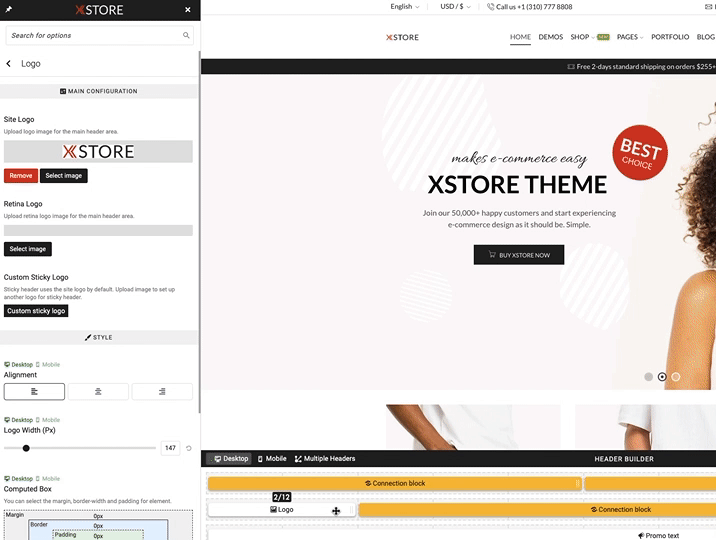Click the Connection block beside the Logo block
This screenshot has height=540, width=716.
pyautogui.click(x=537, y=509)
